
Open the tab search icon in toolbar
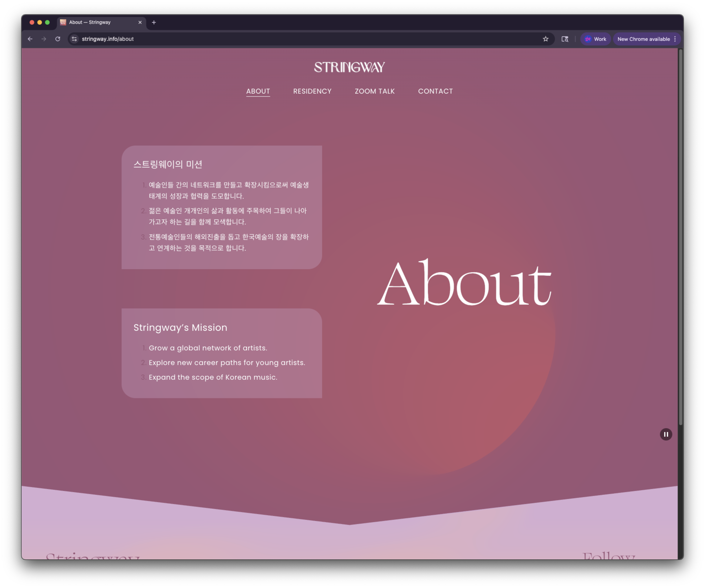(565, 39)
